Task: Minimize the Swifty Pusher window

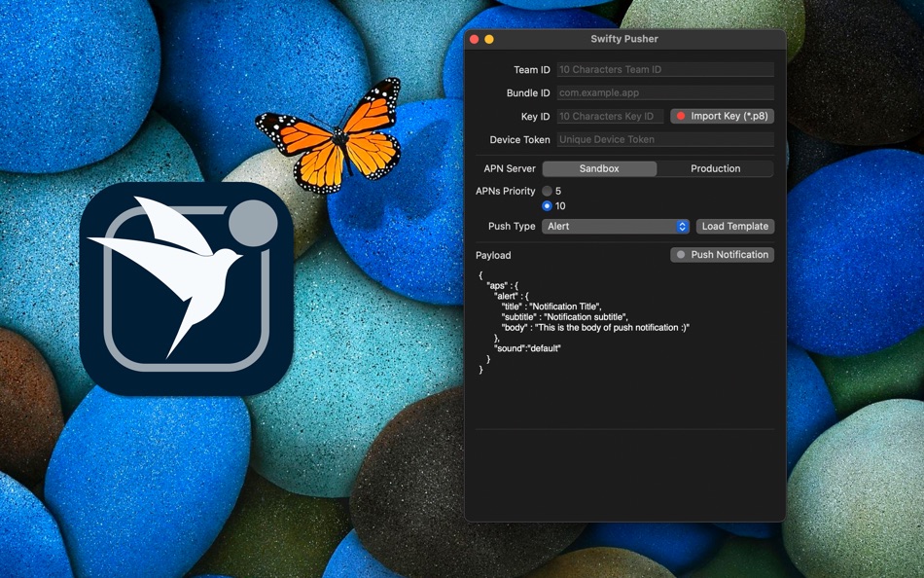Action: pyautogui.click(x=487, y=39)
